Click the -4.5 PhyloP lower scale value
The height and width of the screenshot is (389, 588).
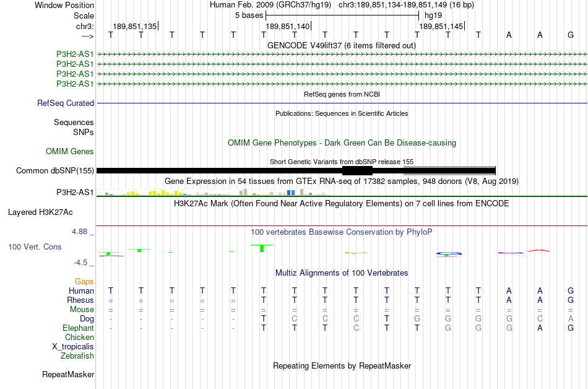(x=80, y=263)
